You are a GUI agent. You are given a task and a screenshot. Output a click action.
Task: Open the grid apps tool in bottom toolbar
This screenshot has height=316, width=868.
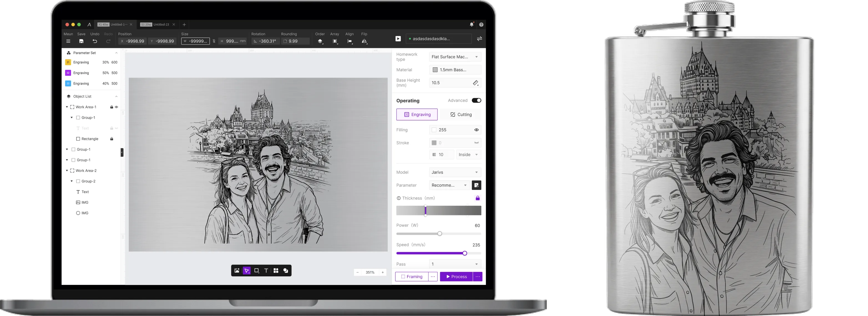[x=276, y=271]
